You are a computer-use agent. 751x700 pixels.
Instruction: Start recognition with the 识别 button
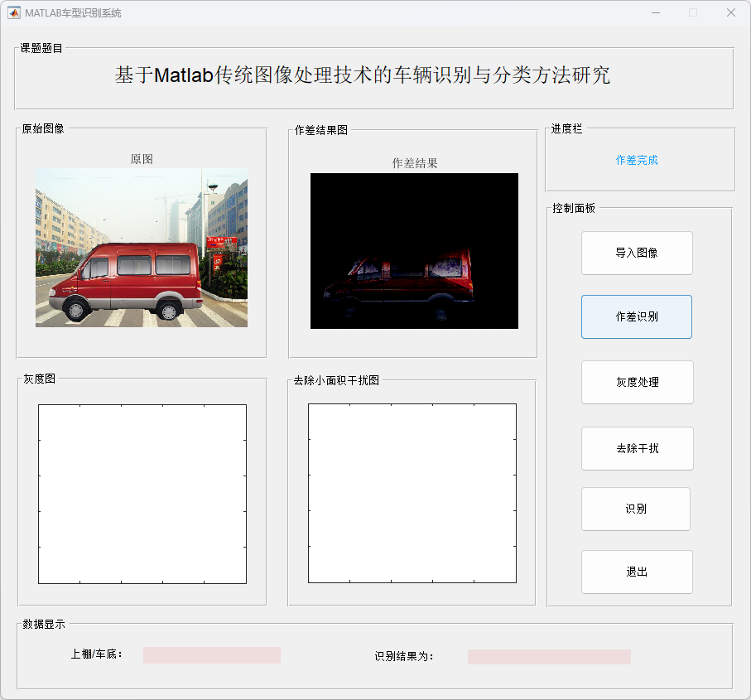(x=635, y=509)
